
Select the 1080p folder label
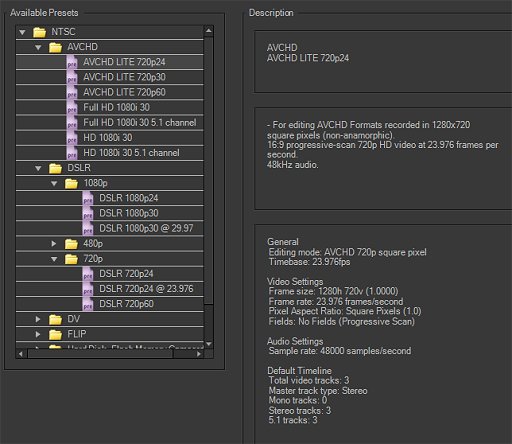[x=95, y=183]
